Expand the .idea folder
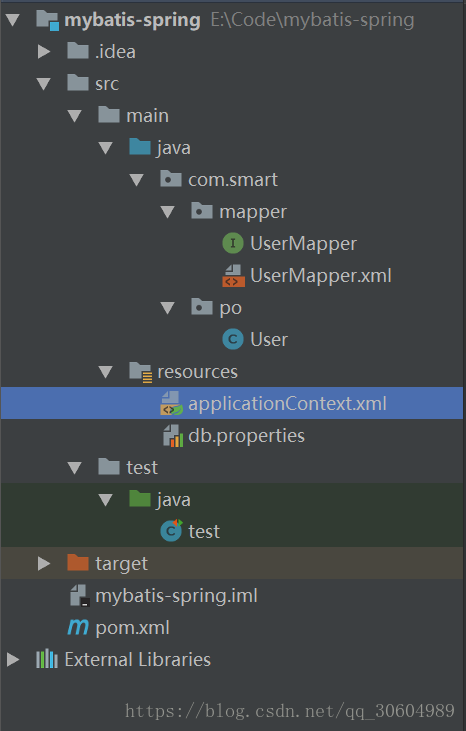Image resolution: width=466 pixels, height=731 pixels. pos(44,51)
